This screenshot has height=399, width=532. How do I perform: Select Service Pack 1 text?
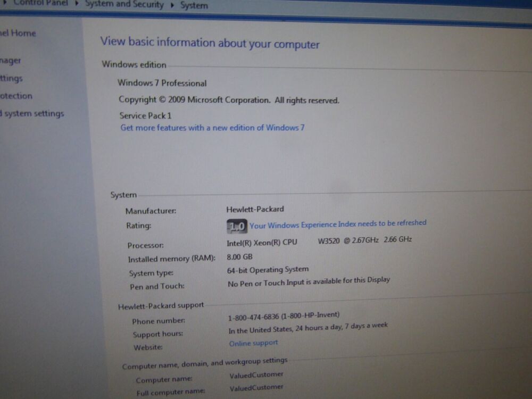pos(145,115)
